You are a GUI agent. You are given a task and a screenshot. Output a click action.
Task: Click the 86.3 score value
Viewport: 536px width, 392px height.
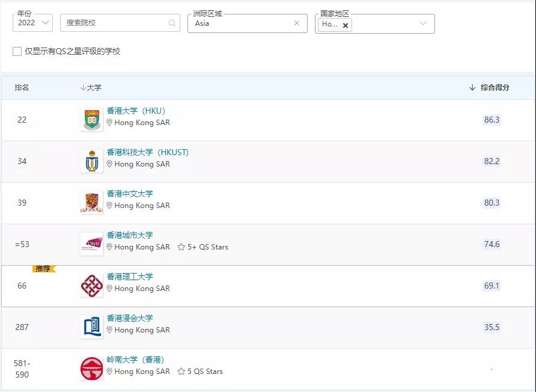(492, 120)
